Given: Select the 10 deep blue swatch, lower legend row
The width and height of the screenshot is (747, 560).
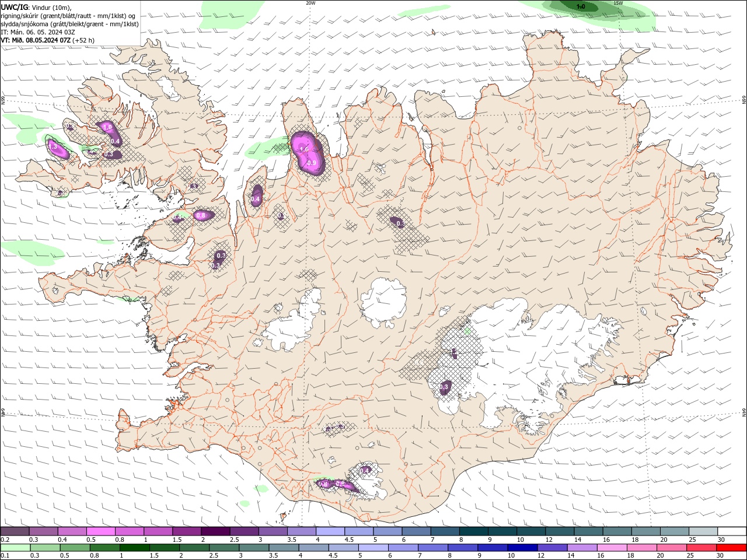Looking at the screenshot, I should 522,548.
